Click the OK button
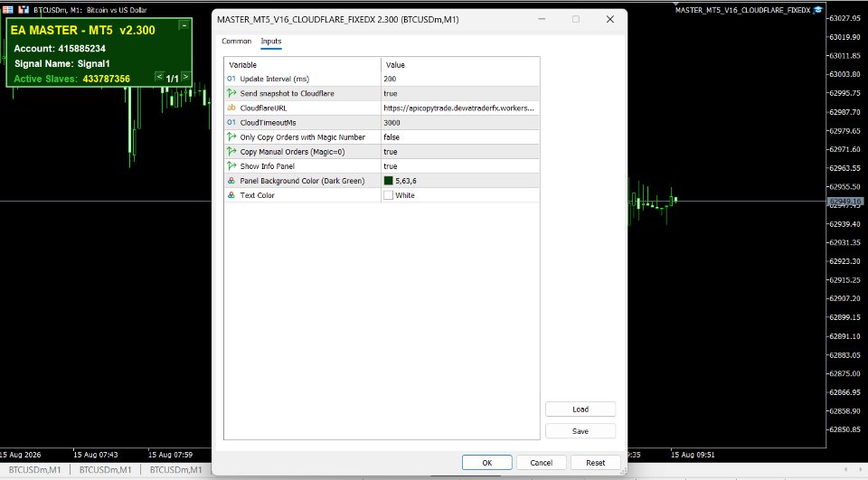The image size is (868, 480). (486, 463)
